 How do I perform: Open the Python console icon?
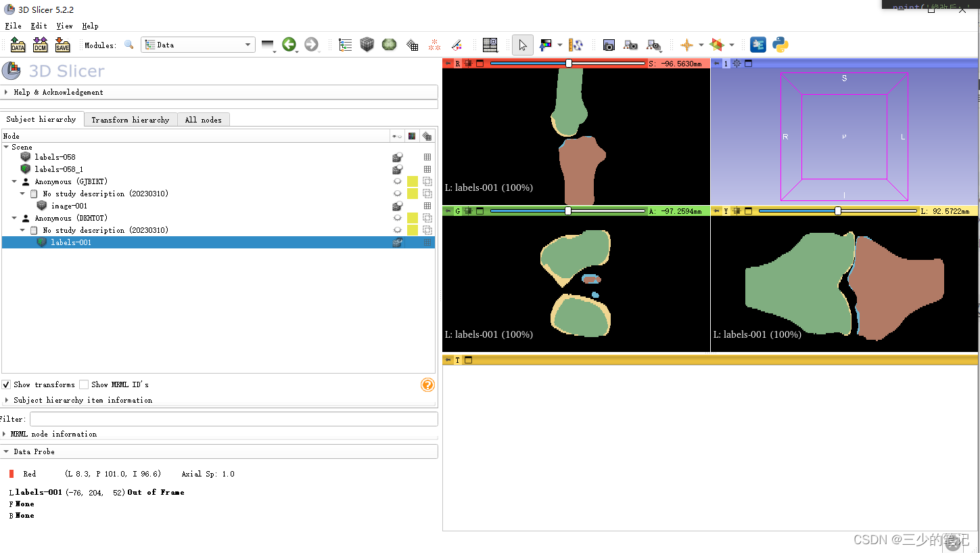click(x=780, y=45)
